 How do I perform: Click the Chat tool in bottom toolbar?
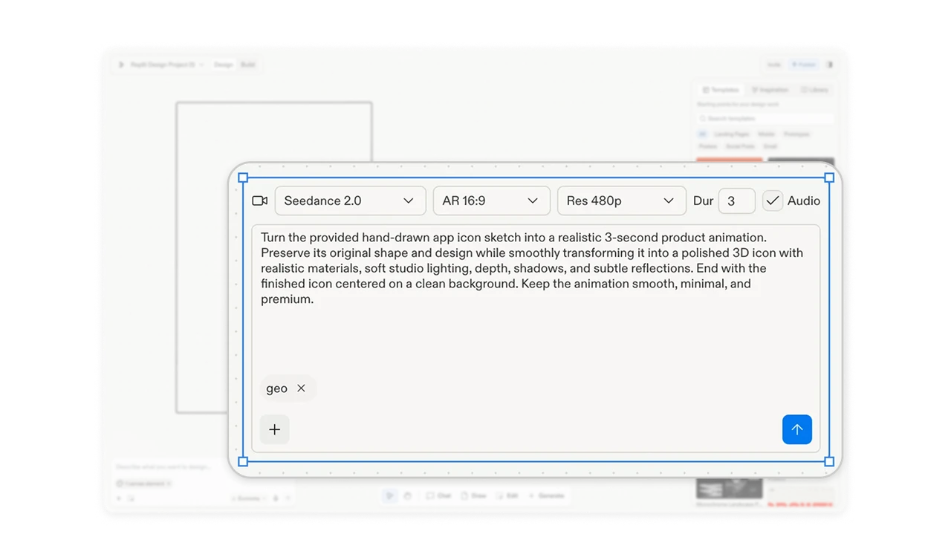(438, 495)
